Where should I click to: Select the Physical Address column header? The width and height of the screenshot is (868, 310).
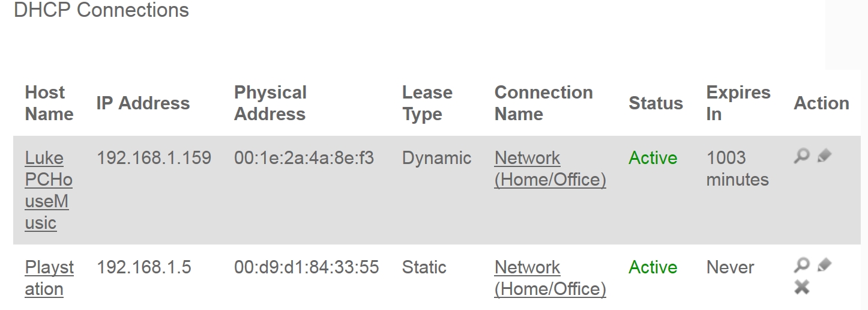270,103
